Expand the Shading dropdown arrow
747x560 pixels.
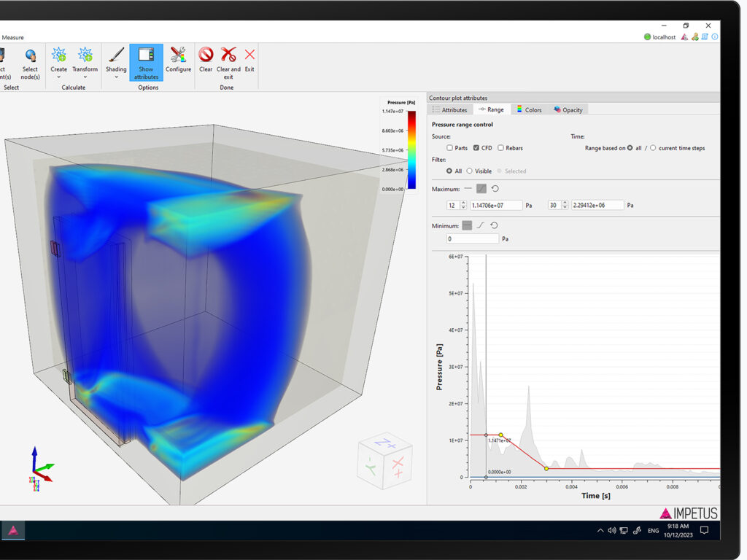point(116,77)
